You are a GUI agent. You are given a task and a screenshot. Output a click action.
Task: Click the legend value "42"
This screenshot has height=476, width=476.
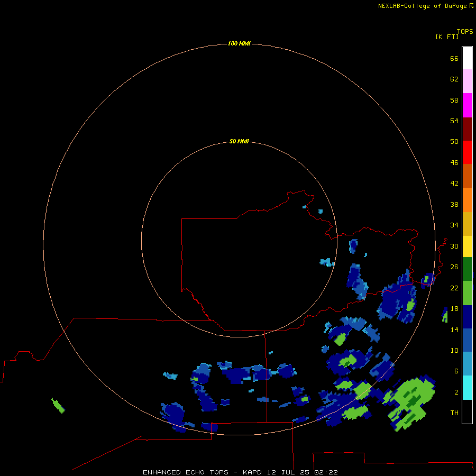tap(454, 184)
